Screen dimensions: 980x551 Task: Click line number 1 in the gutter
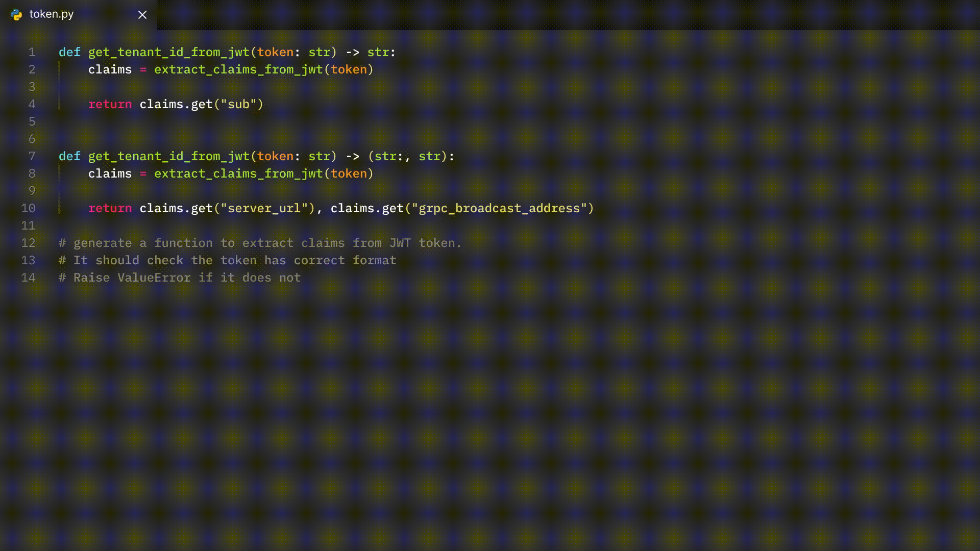click(x=32, y=52)
